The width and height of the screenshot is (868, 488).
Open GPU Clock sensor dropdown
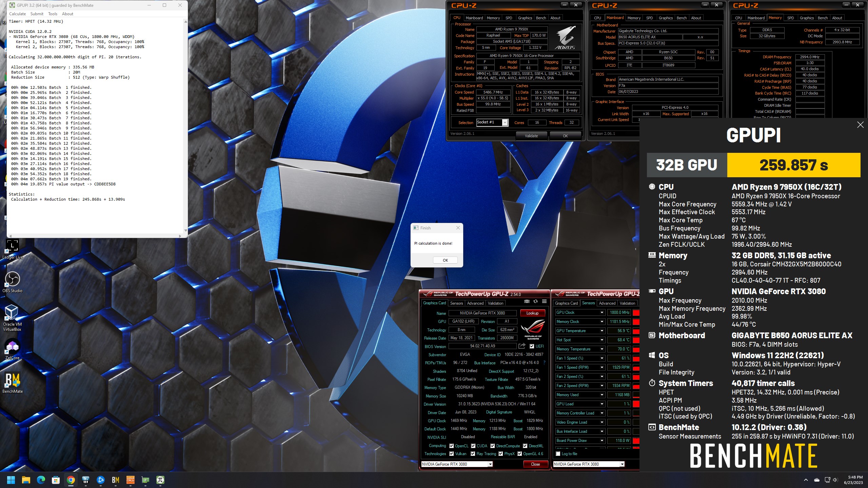click(x=602, y=312)
